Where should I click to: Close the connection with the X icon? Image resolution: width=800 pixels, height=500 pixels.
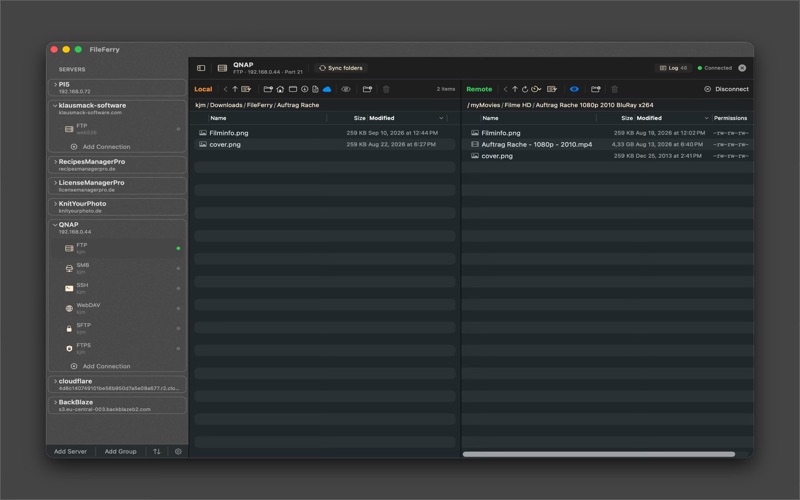(742, 68)
